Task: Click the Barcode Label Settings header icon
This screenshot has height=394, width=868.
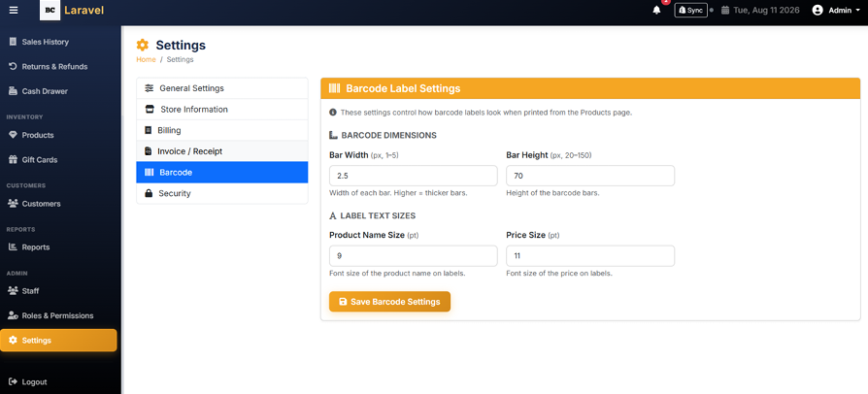Action: [x=334, y=88]
